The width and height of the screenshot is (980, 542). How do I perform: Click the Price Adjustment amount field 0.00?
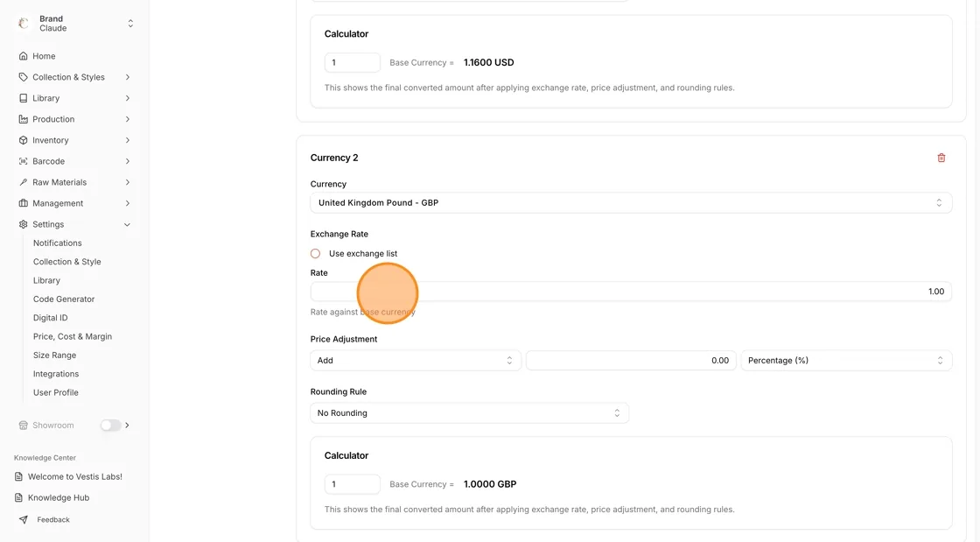tap(631, 360)
